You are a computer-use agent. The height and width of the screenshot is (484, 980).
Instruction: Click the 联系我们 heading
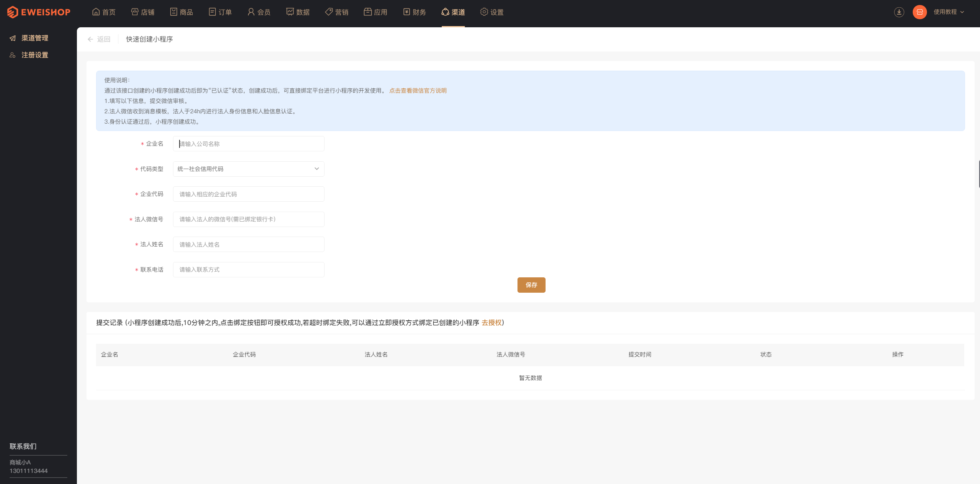pyautogui.click(x=23, y=446)
